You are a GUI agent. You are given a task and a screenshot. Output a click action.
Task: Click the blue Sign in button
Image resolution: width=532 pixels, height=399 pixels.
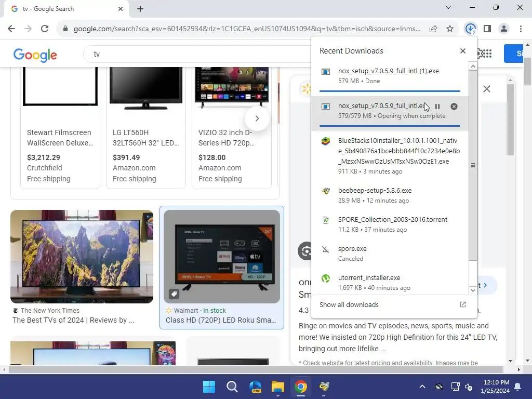tap(513, 54)
